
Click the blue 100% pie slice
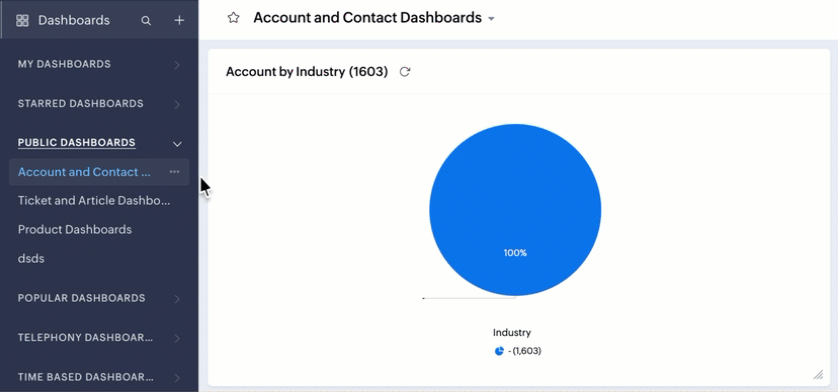coord(515,210)
